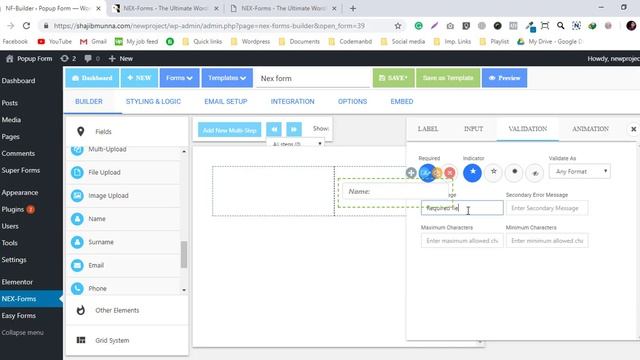Expand Other Elements section
Image resolution: width=640 pixels, height=360 pixels.
pos(127,310)
